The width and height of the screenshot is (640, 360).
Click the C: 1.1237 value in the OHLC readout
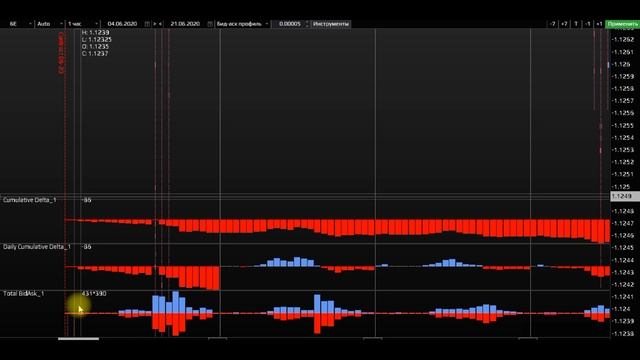[95, 53]
